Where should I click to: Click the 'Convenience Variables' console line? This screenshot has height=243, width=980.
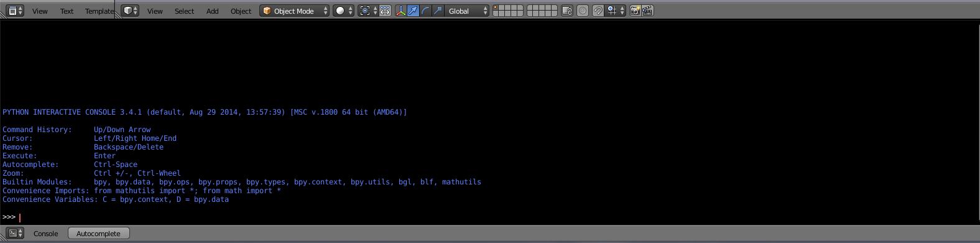point(116,199)
